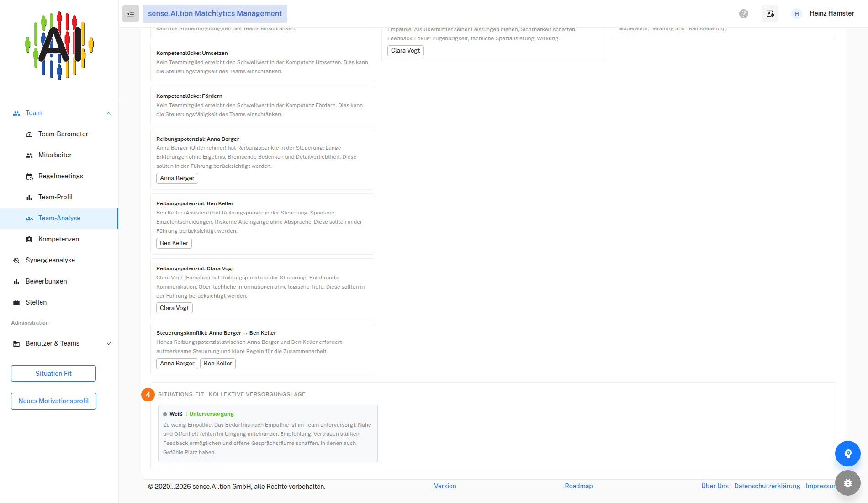
Task: Click the Clara Vogt chip in the top Feedback-Fokus card
Action: 406,51
